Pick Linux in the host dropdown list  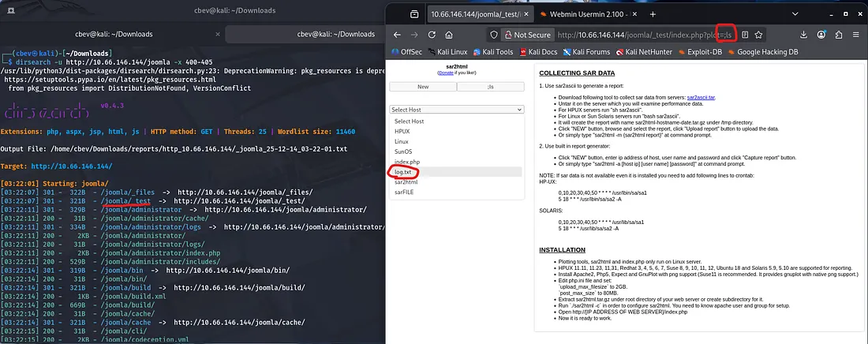click(x=402, y=141)
